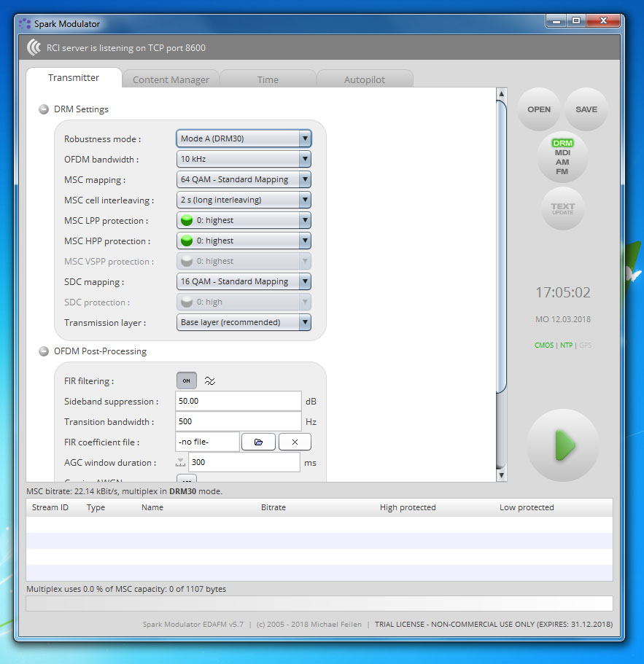Click the scrollbar down arrow in Transmitter panel
644x664 pixels.
501,475
